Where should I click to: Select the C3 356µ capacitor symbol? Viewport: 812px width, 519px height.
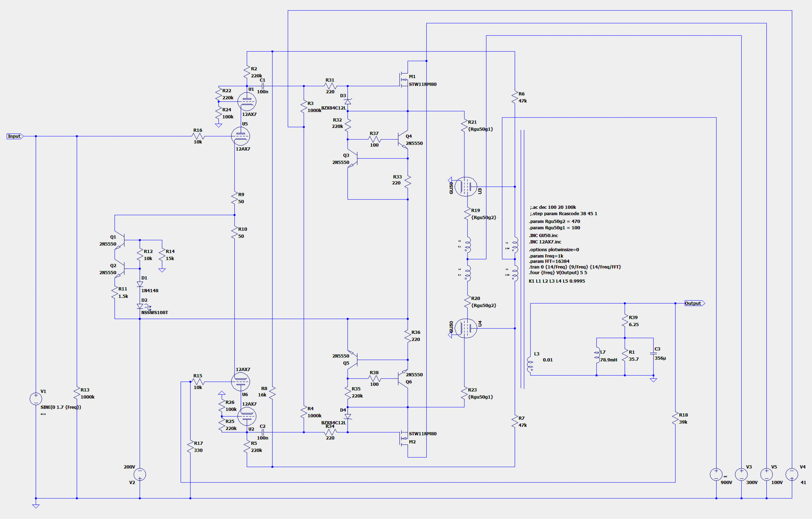click(653, 353)
